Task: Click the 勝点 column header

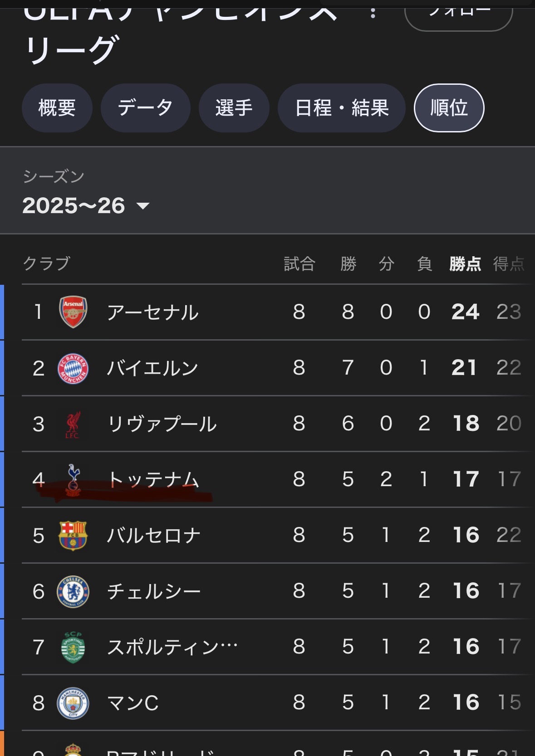Action: [x=465, y=263]
